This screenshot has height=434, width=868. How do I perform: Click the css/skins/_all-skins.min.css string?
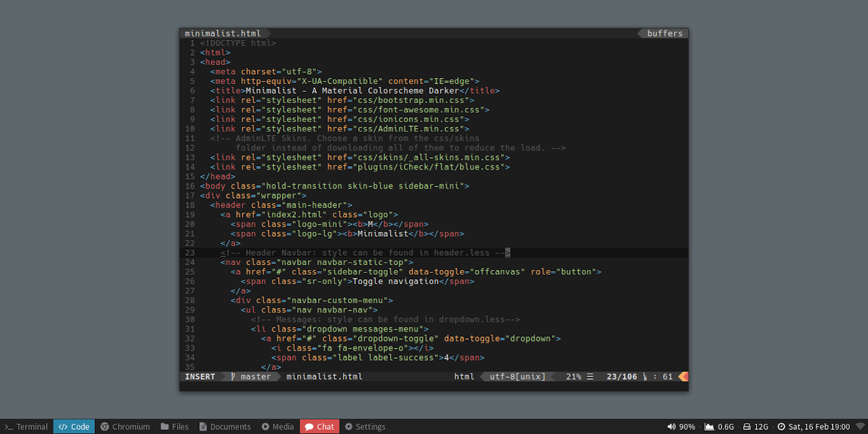pos(429,157)
